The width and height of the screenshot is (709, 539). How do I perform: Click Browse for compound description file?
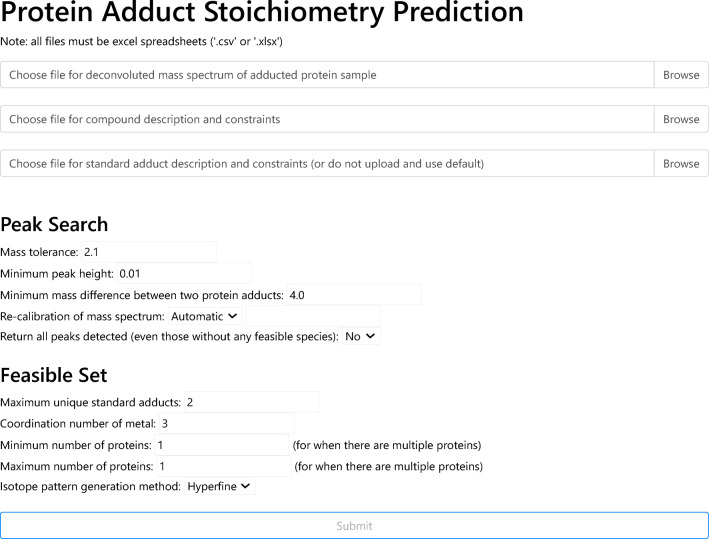[x=681, y=119]
